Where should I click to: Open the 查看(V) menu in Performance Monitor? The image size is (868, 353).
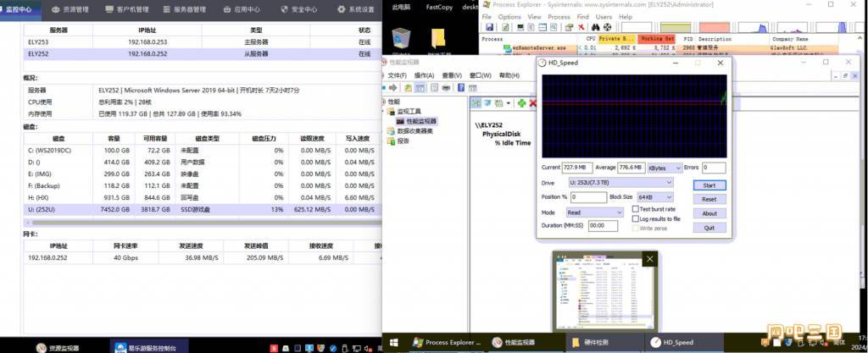pos(452,75)
